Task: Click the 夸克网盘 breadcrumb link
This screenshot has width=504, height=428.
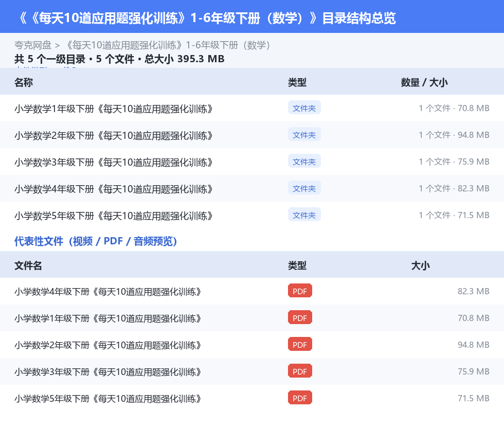Action: coord(33,45)
